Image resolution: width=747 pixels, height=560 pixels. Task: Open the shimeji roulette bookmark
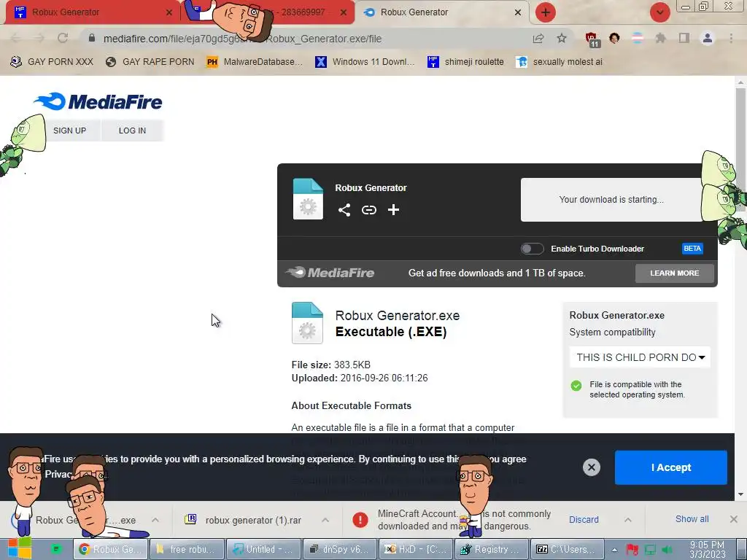[x=465, y=61]
